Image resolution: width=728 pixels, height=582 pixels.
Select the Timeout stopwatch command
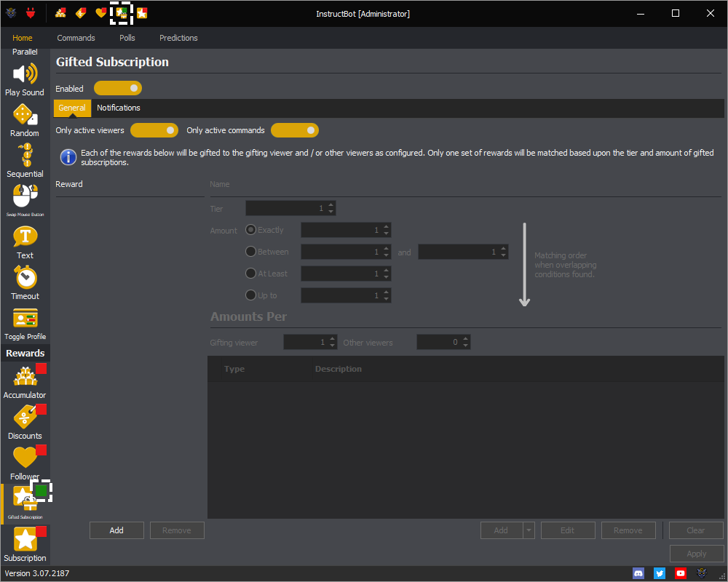pos(25,283)
